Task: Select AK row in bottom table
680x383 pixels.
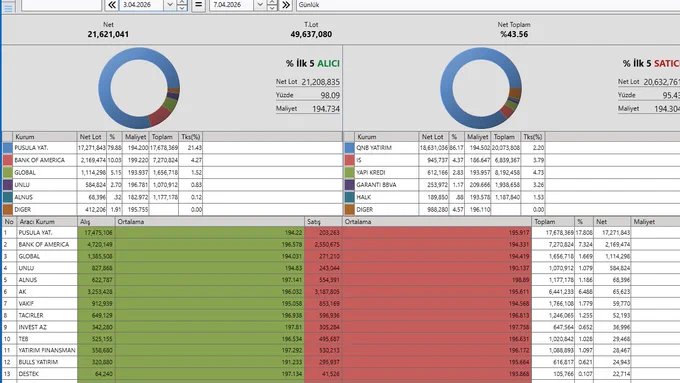Action: pos(341,291)
